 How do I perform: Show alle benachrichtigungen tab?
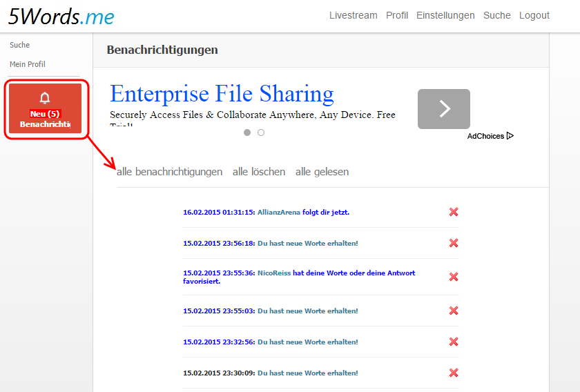[x=169, y=172]
